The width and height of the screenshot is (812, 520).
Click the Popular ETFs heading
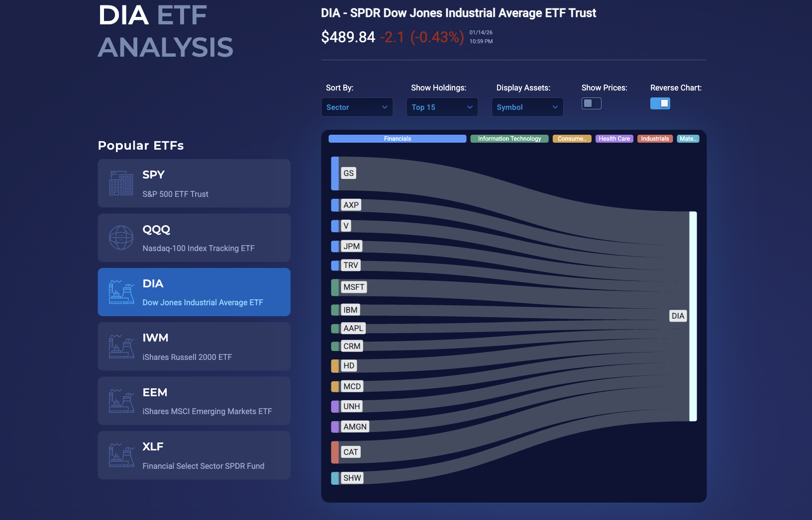(x=141, y=145)
